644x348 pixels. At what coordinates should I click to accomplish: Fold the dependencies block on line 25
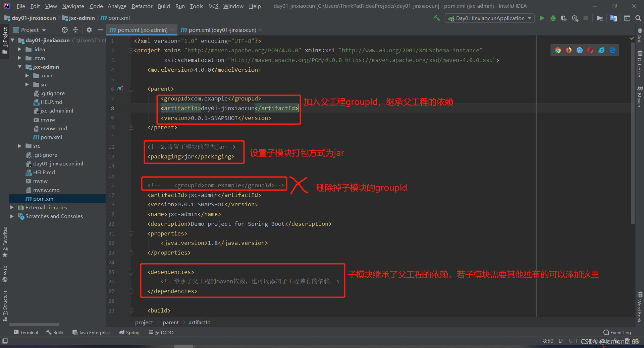pos(131,272)
